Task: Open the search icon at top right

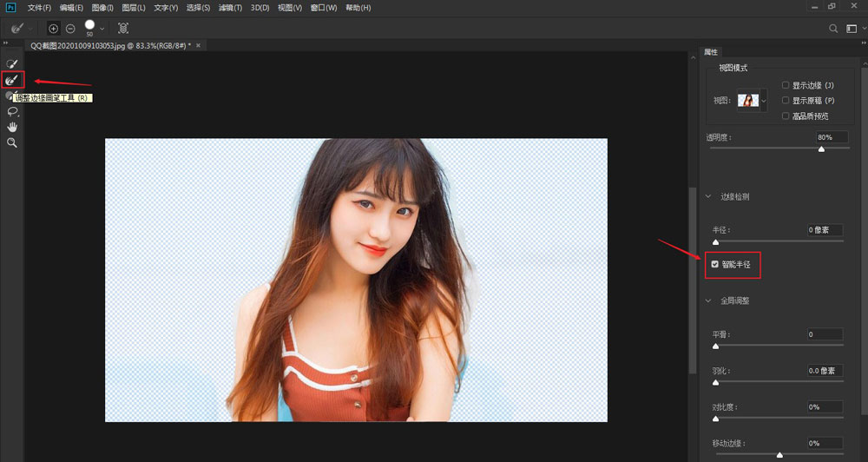Action: [x=833, y=29]
